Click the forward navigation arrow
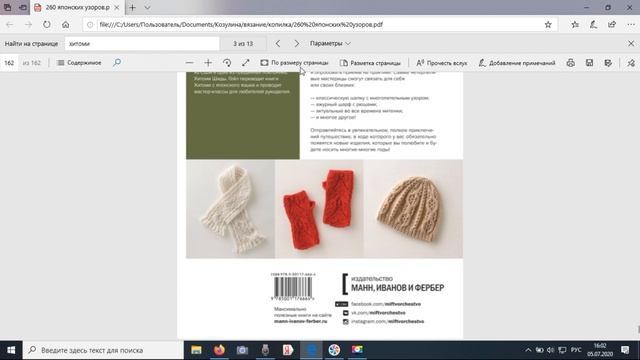The height and width of the screenshot is (360, 640). tap(28, 24)
